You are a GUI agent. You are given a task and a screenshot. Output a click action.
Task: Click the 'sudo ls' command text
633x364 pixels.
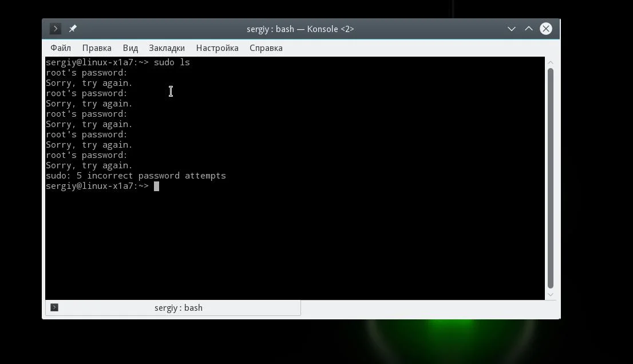point(172,62)
